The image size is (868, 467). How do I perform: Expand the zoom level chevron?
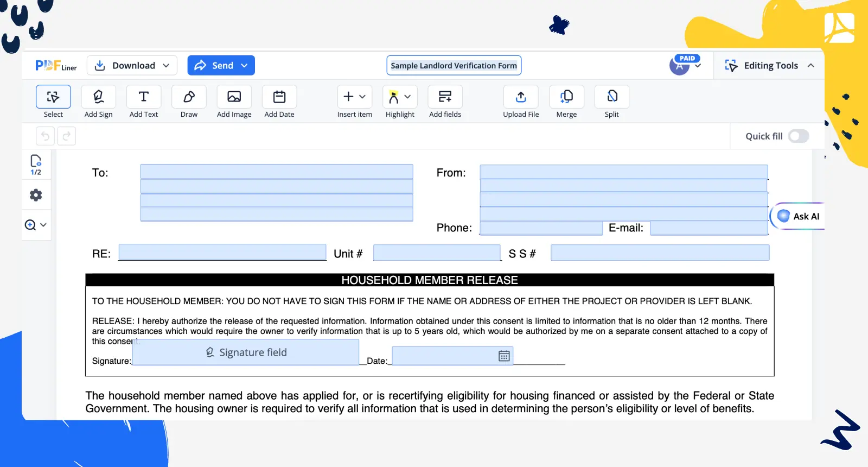point(43,225)
